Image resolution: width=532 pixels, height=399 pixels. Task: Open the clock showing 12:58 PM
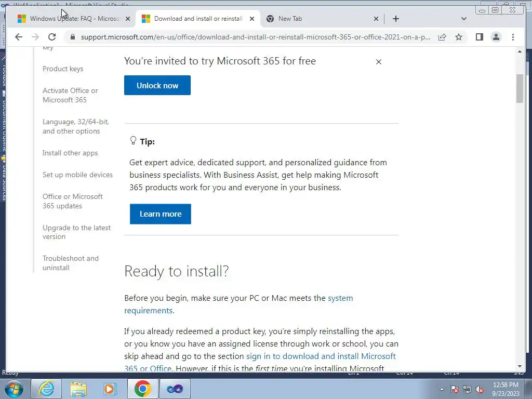coord(506,389)
